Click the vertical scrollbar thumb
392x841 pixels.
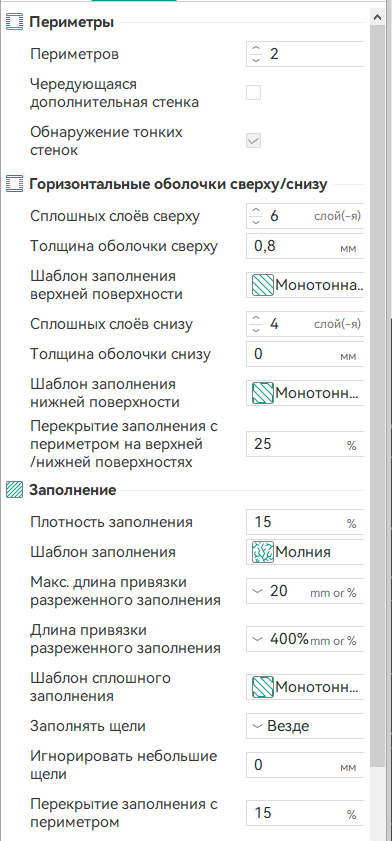click(378, 395)
